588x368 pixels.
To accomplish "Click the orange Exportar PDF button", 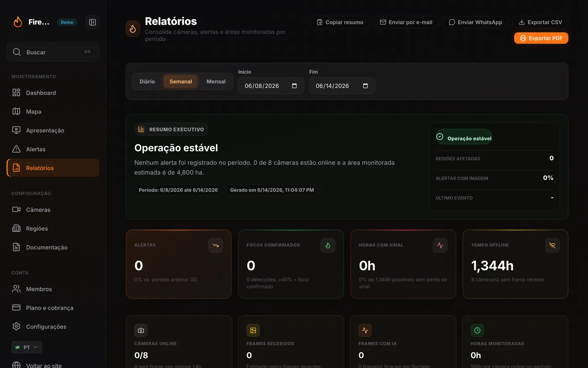I will [x=541, y=38].
